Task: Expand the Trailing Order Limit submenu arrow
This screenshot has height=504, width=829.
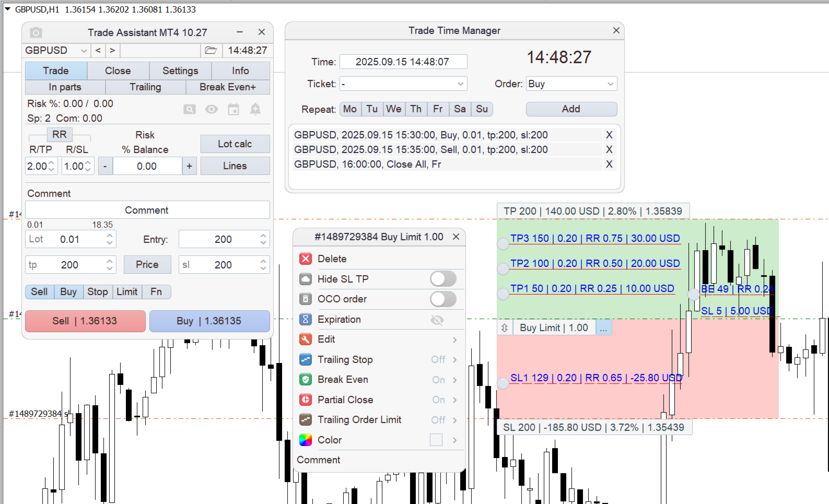Action: pos(455,420)
